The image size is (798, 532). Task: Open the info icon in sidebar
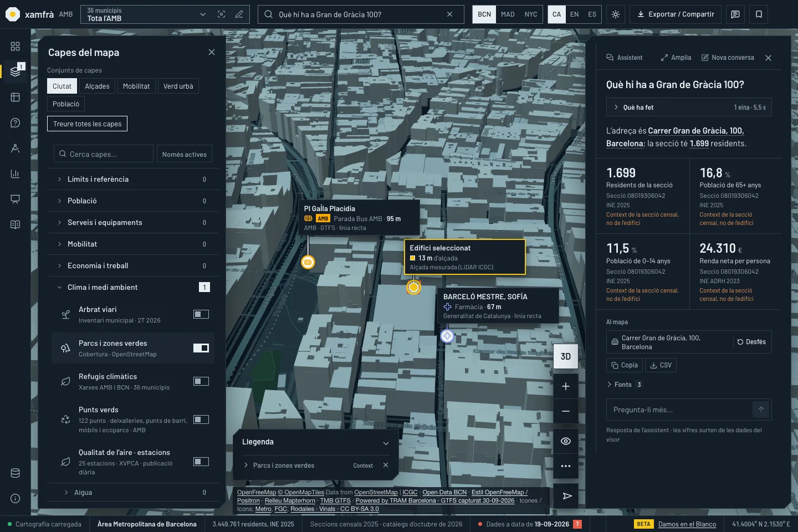[15, 498]
